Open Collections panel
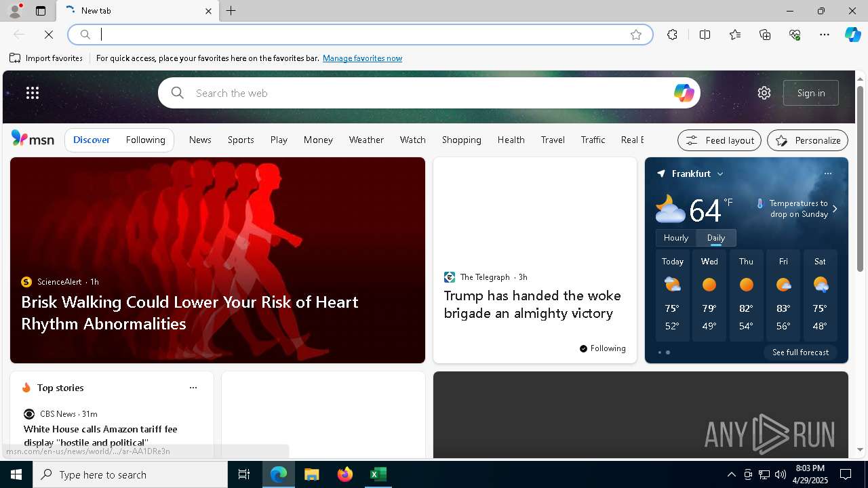 (x=765, y=35)
